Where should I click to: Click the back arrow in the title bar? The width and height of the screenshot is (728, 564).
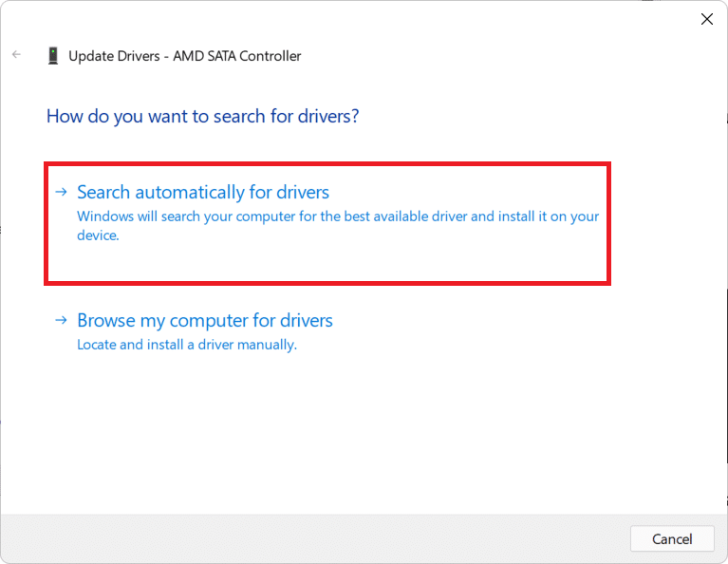[x=16, y=55]
